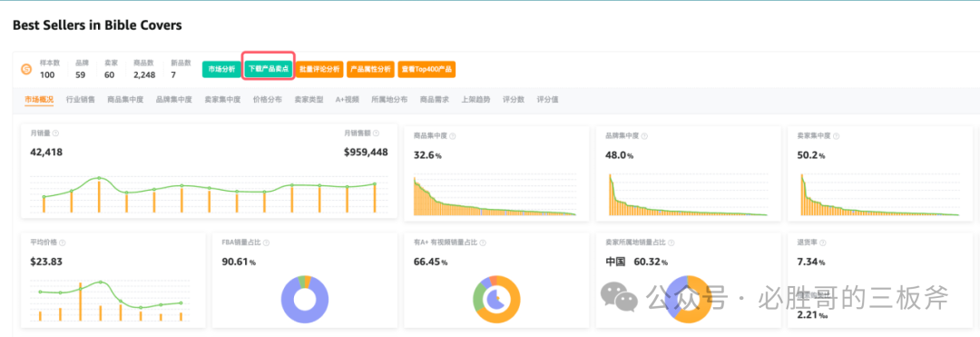Screen dimensions: 980x337
Task: Open the 所属地分布 tab
Action: coord(389,99)
